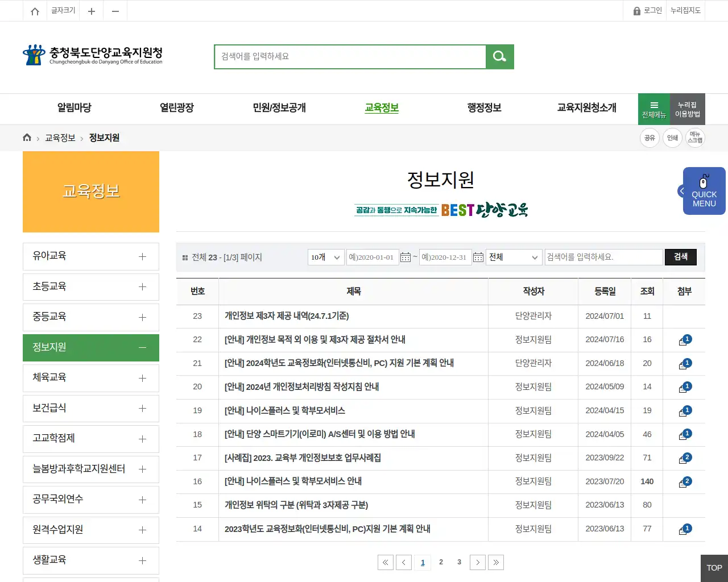Image resolution: width=728 pixels, height=582 pixels.
Task: Jump to the last page arrow
Action: (496, 562)
